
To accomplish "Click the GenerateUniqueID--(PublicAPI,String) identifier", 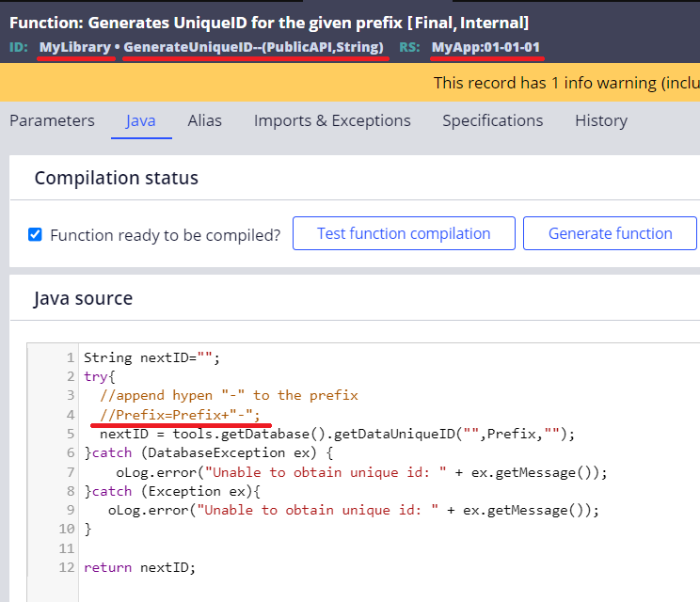I will 253,47.
